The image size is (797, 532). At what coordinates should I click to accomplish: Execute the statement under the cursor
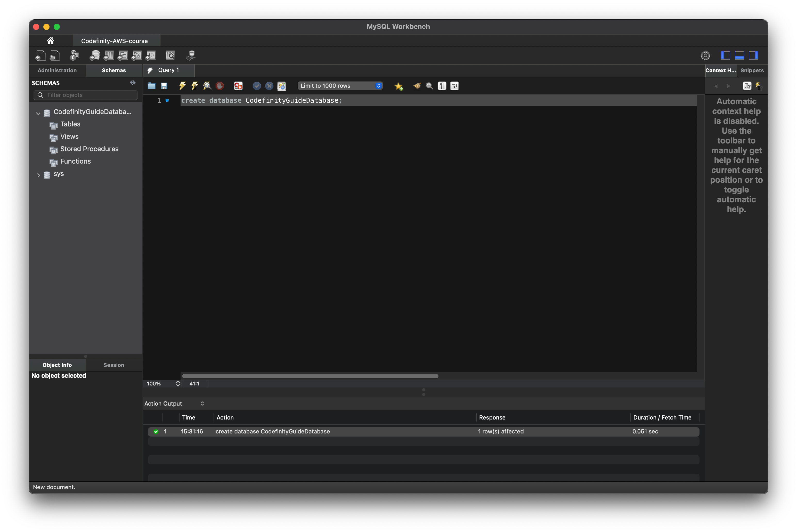click(195, 86)
